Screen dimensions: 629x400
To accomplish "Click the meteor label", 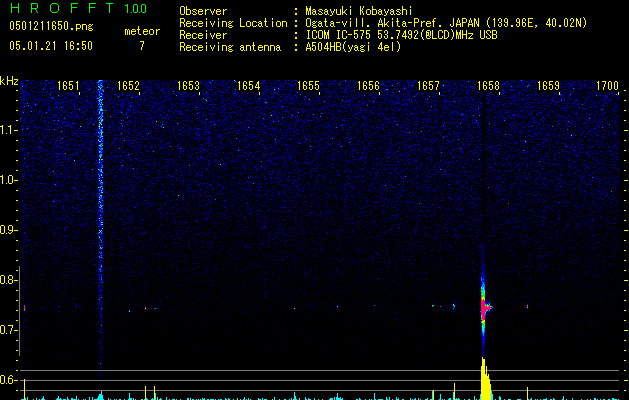I will (142, 31).
